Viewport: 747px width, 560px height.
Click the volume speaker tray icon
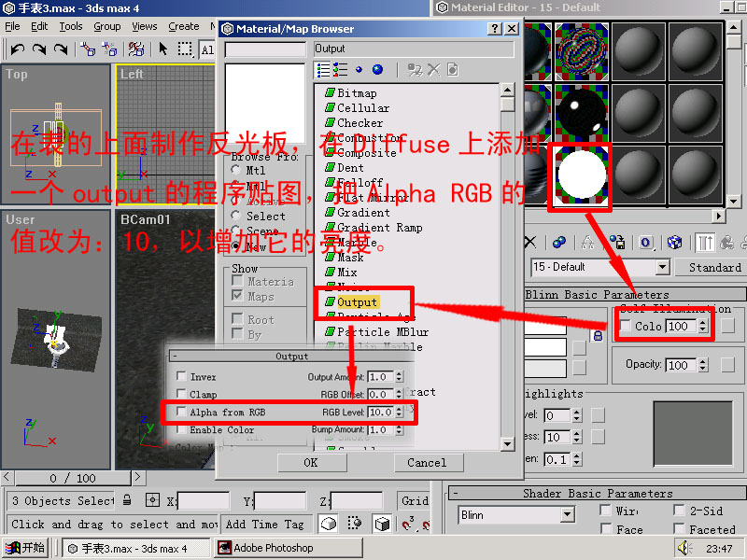click(x=685, y=548)
